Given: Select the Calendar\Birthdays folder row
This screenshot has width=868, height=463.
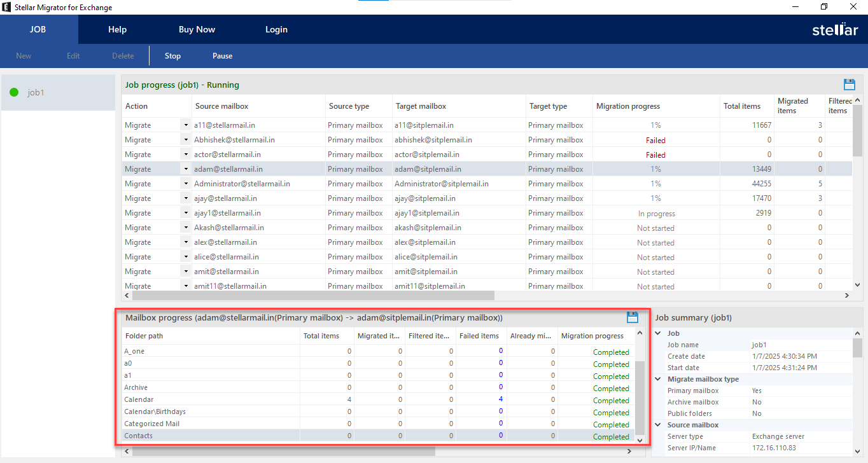Looking at the screenshot, I should pos(378,411).
